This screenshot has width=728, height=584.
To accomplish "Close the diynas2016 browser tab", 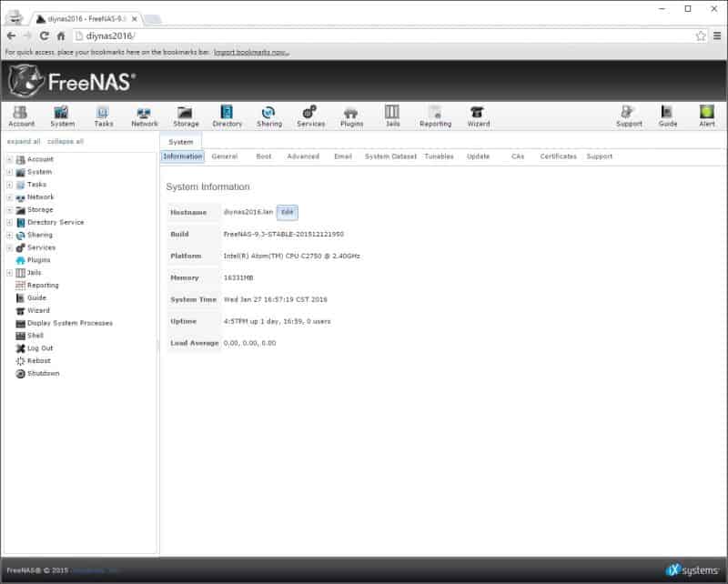I will (134, 19).
